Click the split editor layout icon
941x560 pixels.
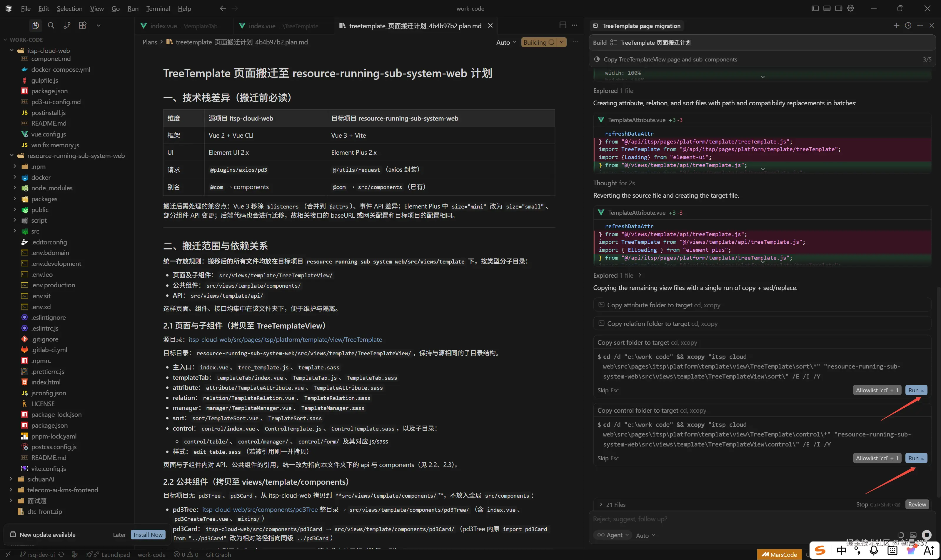563,25
